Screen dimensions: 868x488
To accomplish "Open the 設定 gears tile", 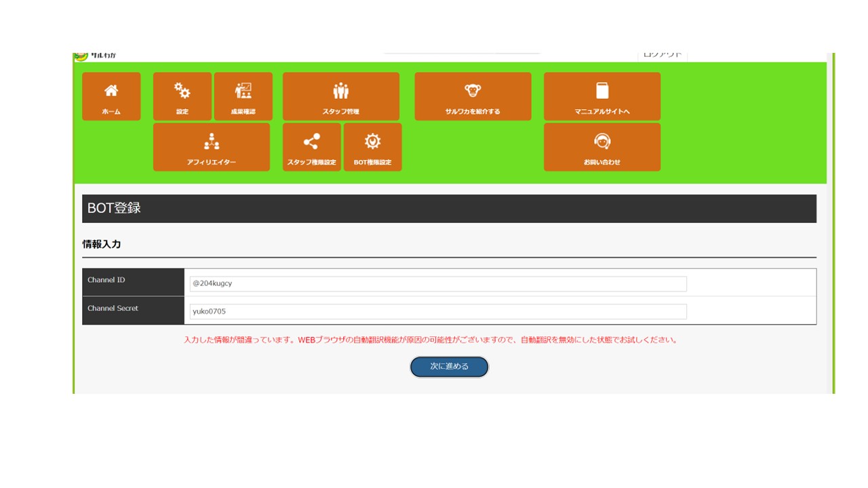I will point(182,96).
